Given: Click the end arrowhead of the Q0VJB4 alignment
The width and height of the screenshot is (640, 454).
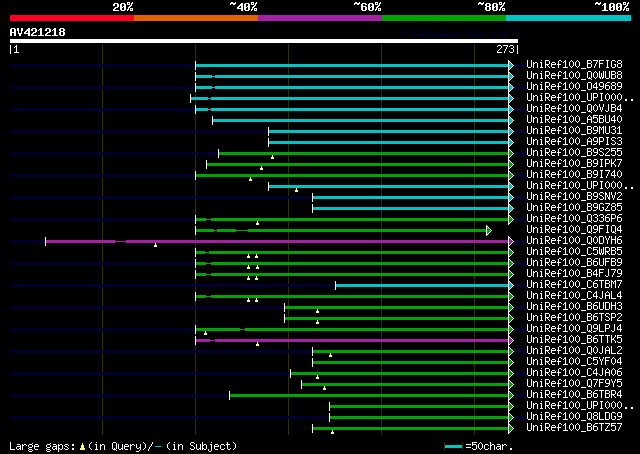Looking at the screenshot, I should pyautogui.click(x=511, y=109).
